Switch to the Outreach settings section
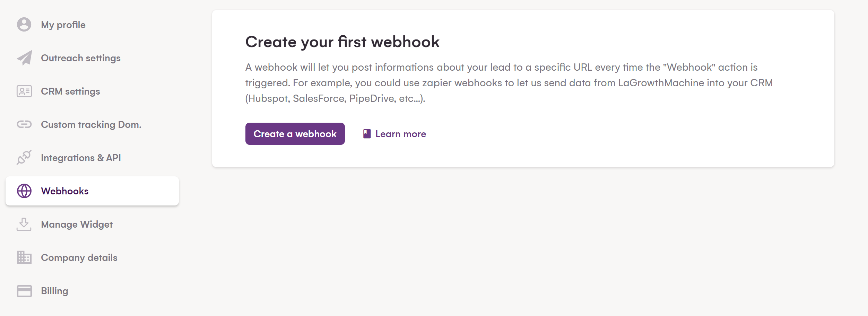Screen dimensions: 868x316 [80, 58]
